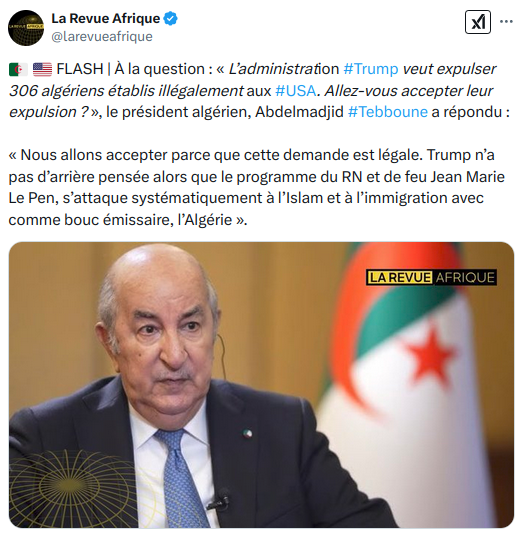Open the #Trump hashtag
Viewport: 517px width, 534px height.
point(371,69)
